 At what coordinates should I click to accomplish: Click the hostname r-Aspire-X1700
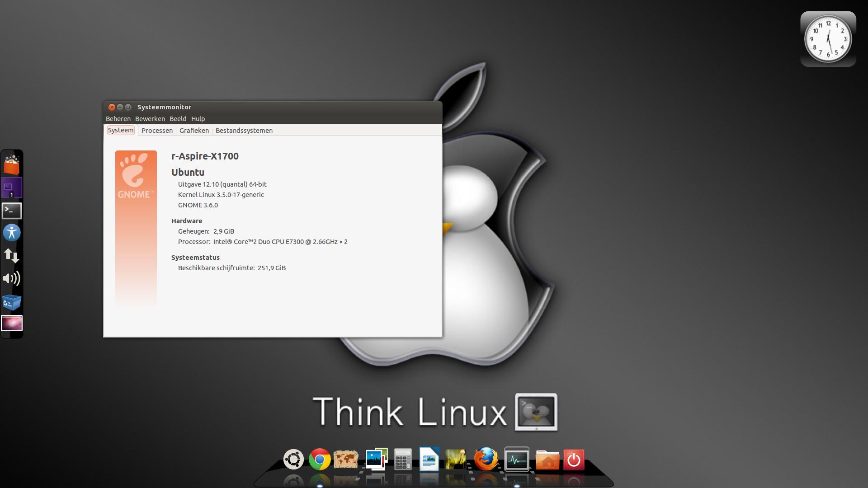(x=205, y=156)
